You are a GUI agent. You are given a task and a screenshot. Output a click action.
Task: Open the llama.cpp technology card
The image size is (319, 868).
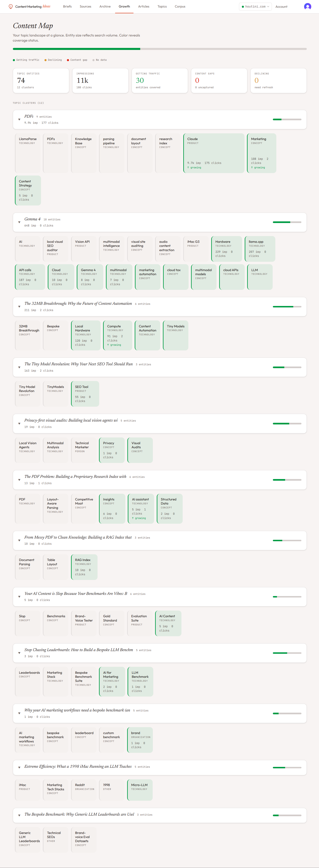tap(260, 249)
